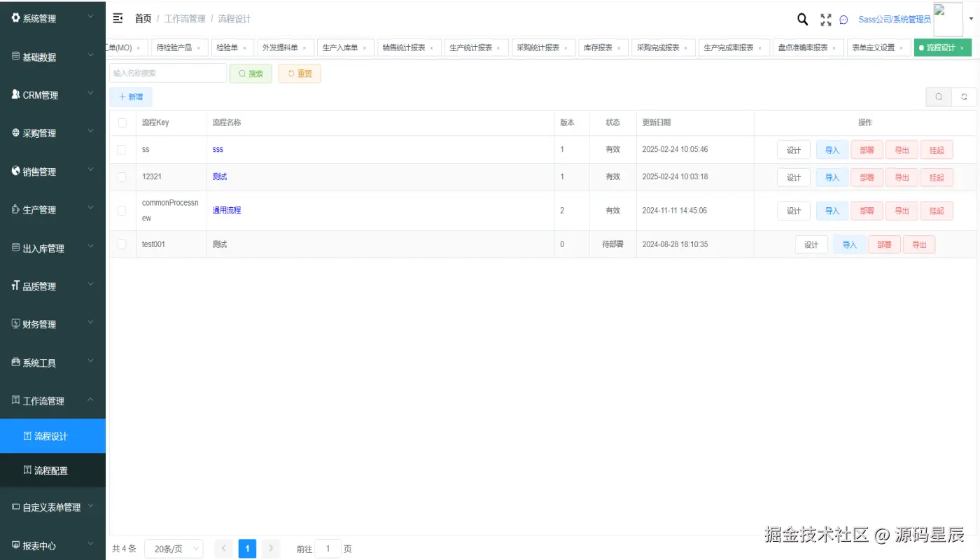Open the 通用流程 workflow link

[226, 209]
